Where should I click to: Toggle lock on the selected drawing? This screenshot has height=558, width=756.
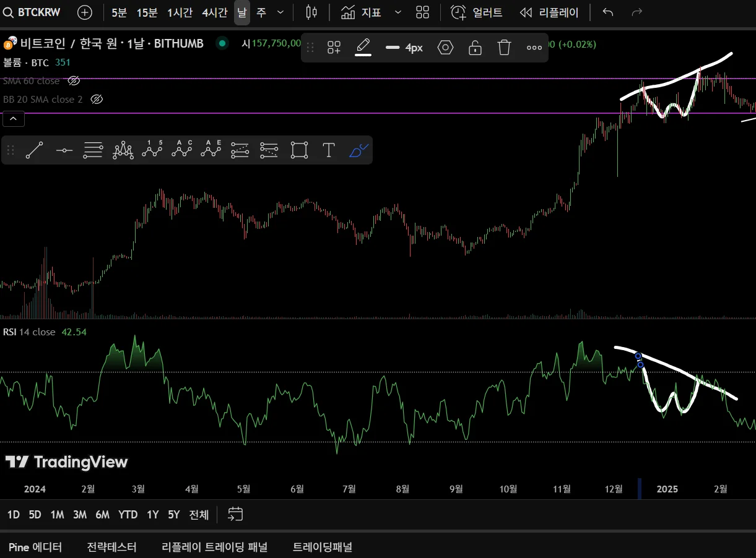tap(475, 48)
